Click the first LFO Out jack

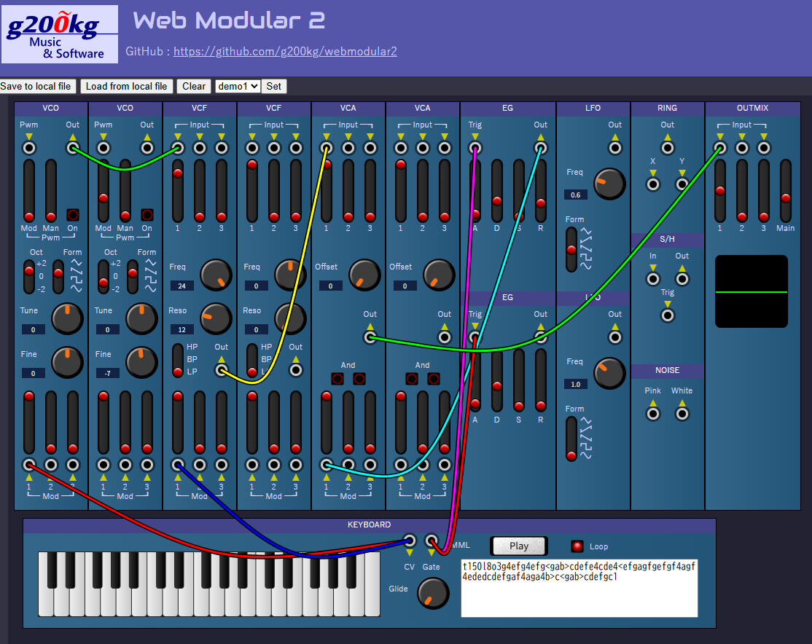coord(615,148)
